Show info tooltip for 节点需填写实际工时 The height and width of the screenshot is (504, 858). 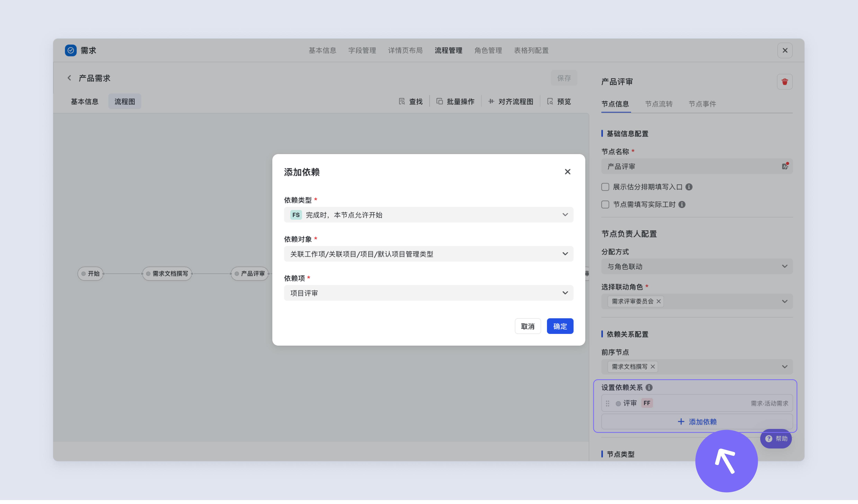[682, 204]
